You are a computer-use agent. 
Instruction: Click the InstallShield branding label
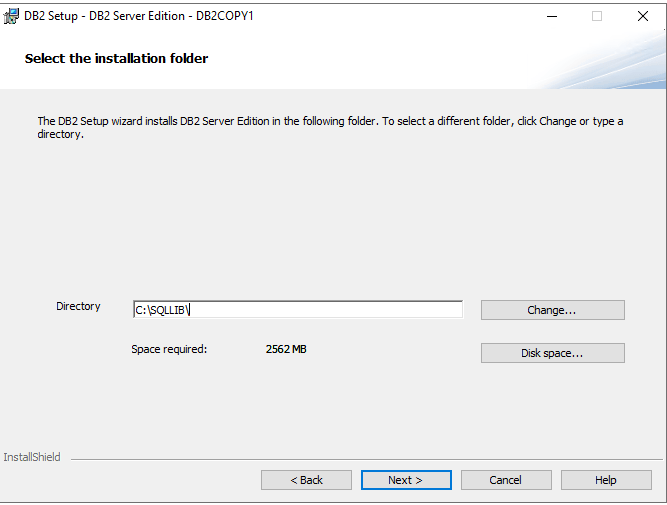[x=32, y=457]
